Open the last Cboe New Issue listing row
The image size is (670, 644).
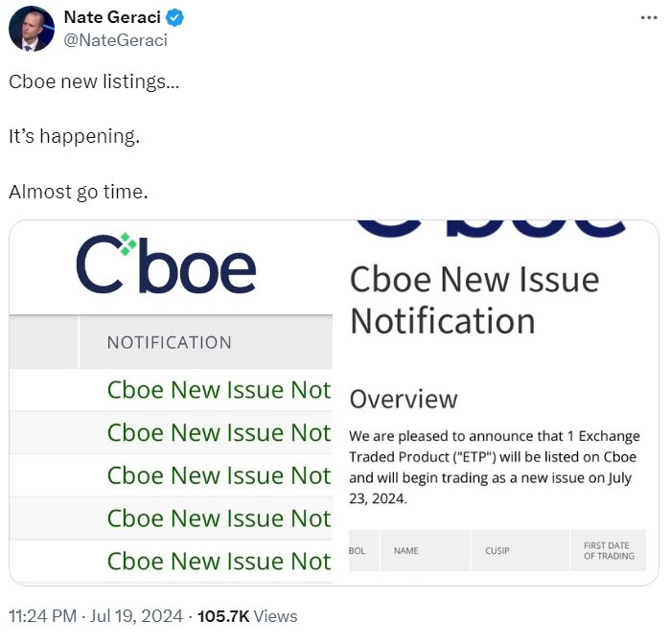tap(219, 561)
